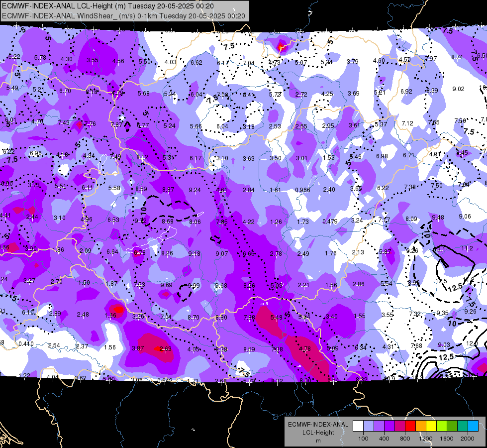Click the wind shear value 2.63
Screen dimensions: 487x448
click(x=165, y=349)
